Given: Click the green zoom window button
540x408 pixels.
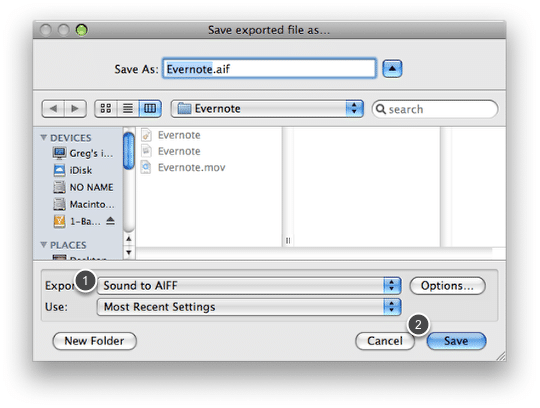Looking at the screenshot, I should pos(82,30).
